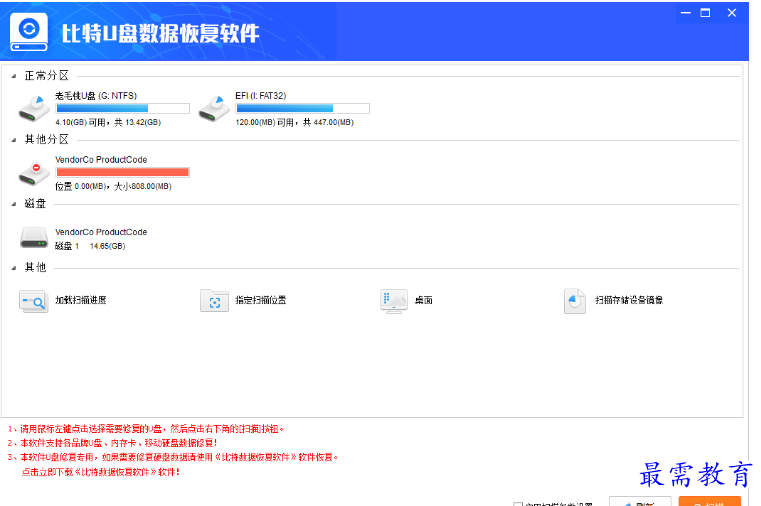The image size is (761, 506).
Task: Minimize the data recovery window
Action: [x=686, y=13]
